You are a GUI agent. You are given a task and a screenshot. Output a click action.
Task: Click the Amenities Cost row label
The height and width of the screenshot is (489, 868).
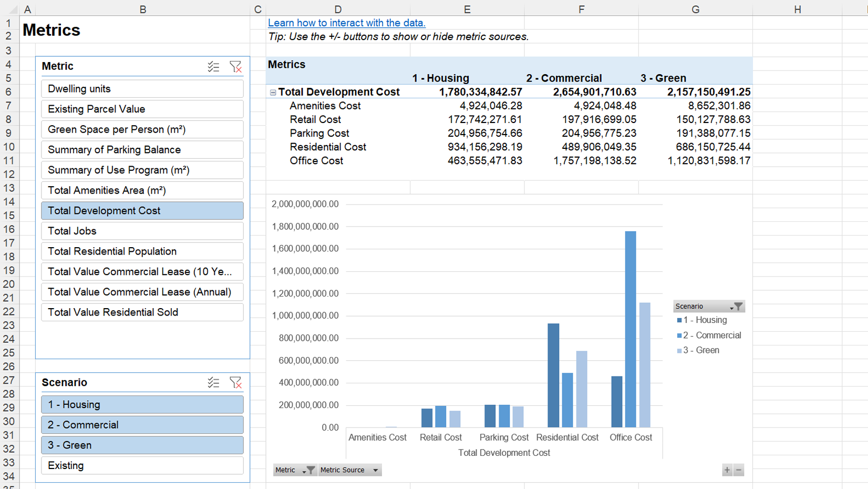(x=325, y=106)
